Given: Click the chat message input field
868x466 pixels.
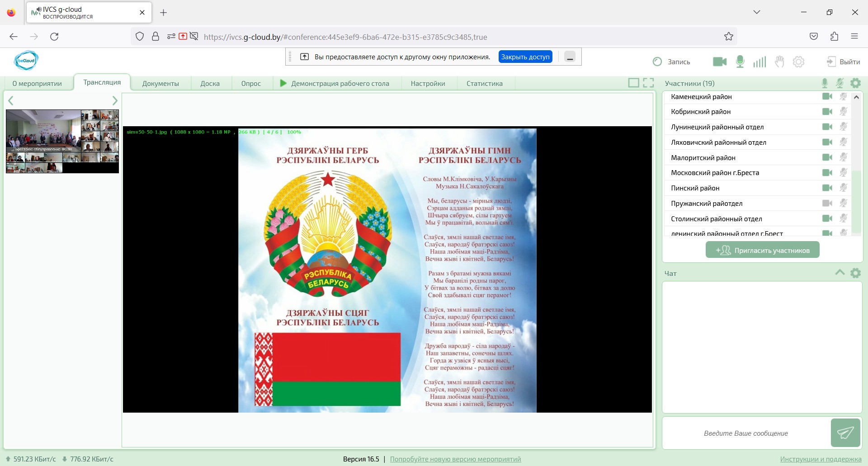Looking at the screenshot, I should tap(746, 433).
